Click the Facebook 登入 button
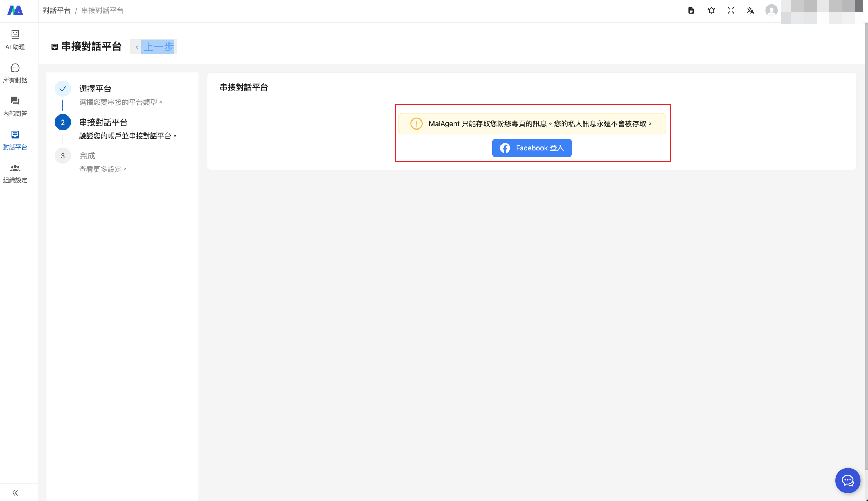The width and height of the screenshot is (868, 501). 532,148
